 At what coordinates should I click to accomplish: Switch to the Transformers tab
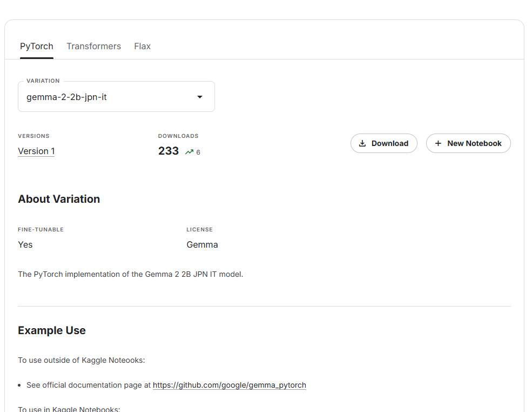pyautogui.click(x=93, y=46)
